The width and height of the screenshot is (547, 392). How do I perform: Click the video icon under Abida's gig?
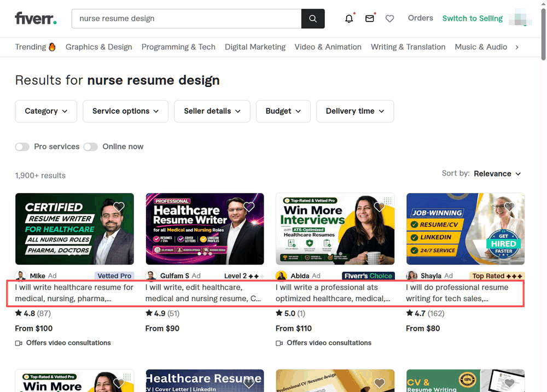click(279, 343)
